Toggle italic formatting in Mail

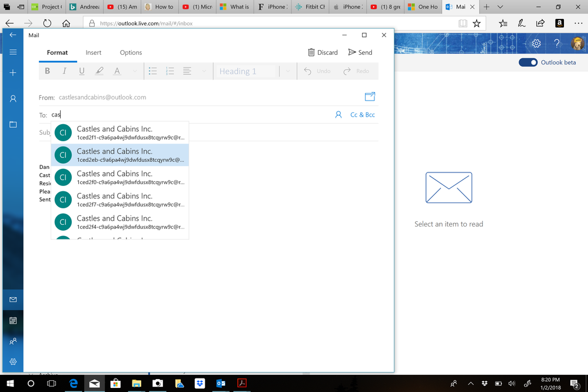click(x=65, y=71)
